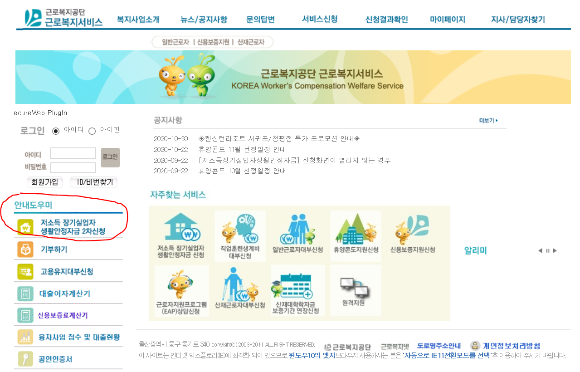Select the 산재근로자 sub-tab
Screen dimensions: 580x372
point(251,42)
